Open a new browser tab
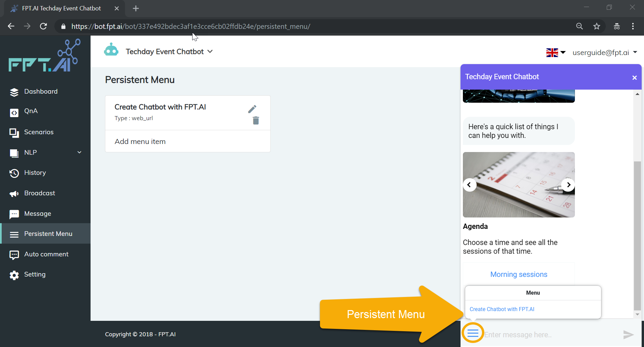Viewport: 644px width, 347px height. click(136, 8)
